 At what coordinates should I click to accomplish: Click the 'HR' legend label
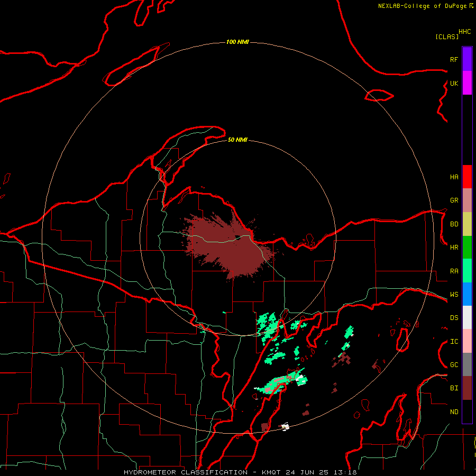(x=454, y=248)
